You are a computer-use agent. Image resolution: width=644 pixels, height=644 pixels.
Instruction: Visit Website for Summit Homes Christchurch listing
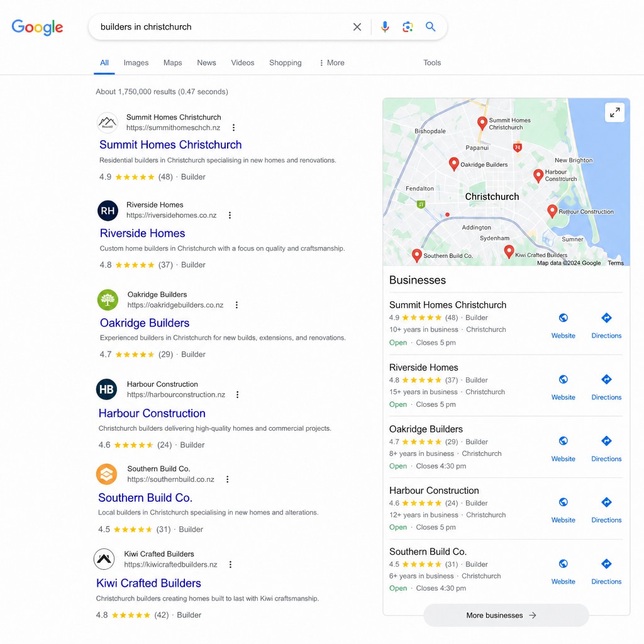[x=563, y=326]
